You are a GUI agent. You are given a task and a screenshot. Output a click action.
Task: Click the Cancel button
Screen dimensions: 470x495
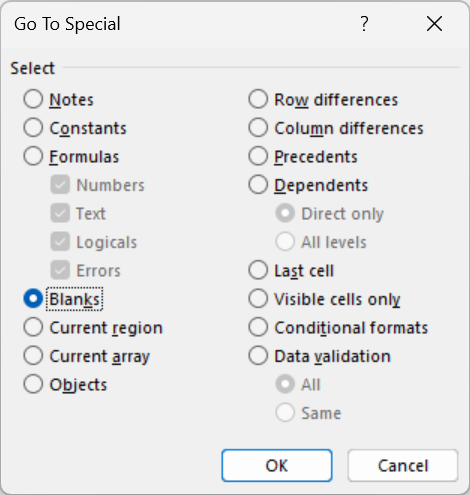(403, 465)
